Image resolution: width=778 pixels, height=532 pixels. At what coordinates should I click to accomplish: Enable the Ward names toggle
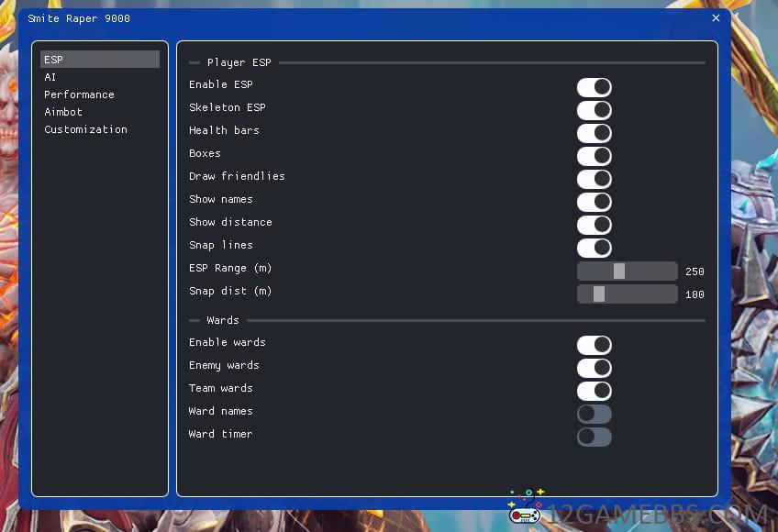point(594,414)
